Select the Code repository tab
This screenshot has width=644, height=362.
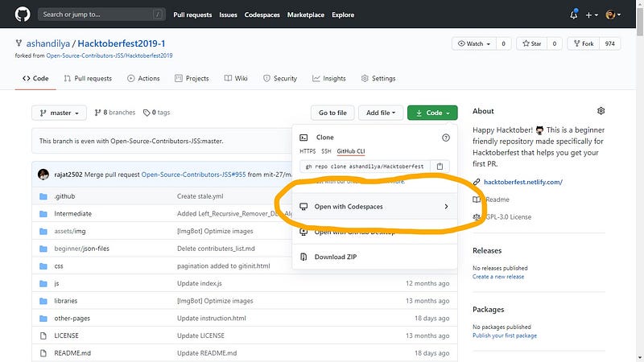35,78
